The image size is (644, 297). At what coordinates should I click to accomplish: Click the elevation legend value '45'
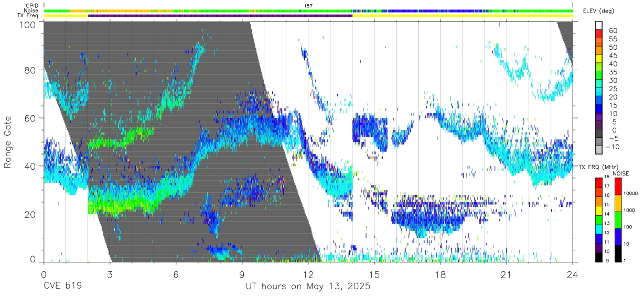point(612,56)
